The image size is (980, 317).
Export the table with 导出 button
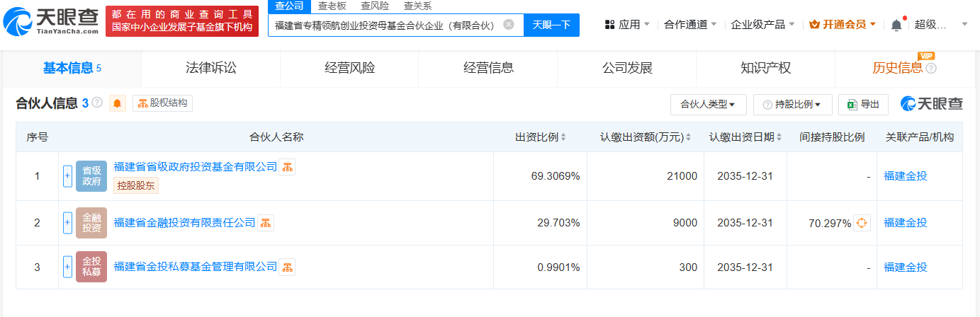click(863, 104)
